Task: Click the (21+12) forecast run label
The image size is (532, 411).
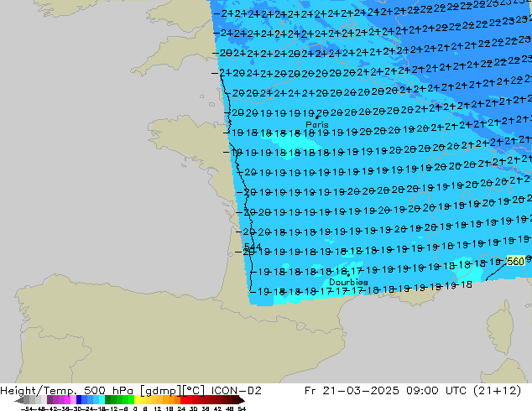Action: point(498,391)
